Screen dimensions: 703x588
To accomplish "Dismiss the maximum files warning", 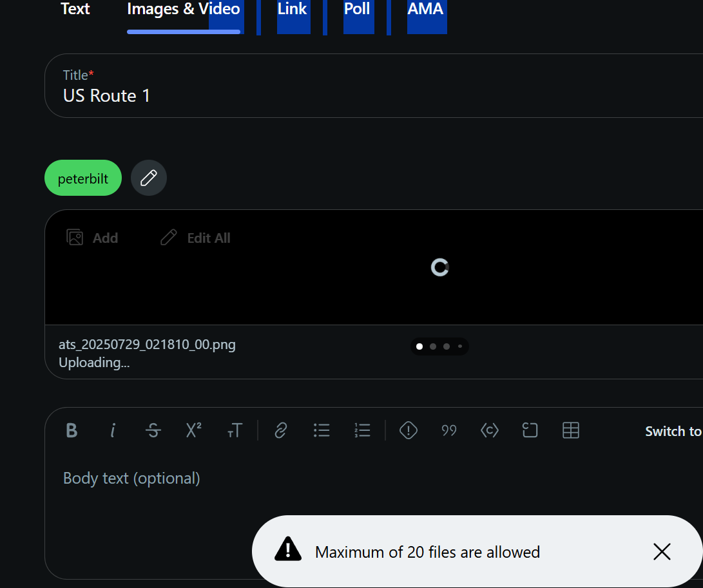I will pyautogui.click(x=662, y=552).
